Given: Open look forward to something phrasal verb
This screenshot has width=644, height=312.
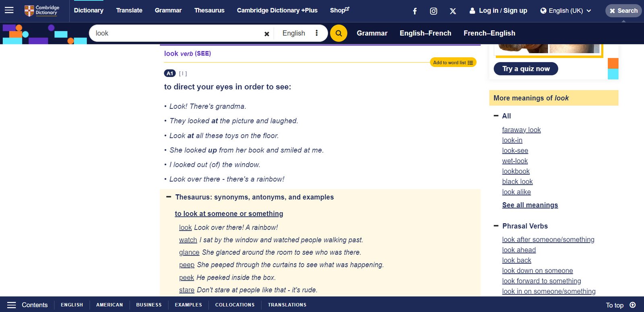Looking at the screenshot, I should pos(541,281).
